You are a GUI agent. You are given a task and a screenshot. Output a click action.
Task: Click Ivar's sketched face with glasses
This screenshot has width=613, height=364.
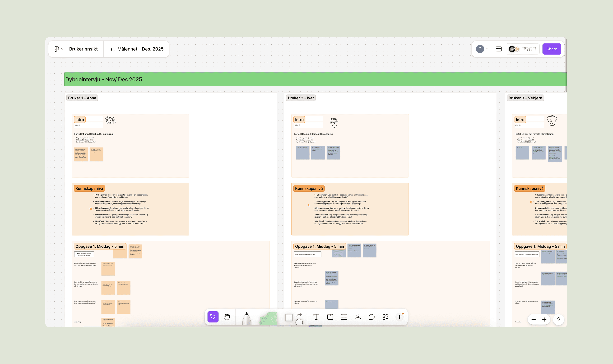pos(334,123)
